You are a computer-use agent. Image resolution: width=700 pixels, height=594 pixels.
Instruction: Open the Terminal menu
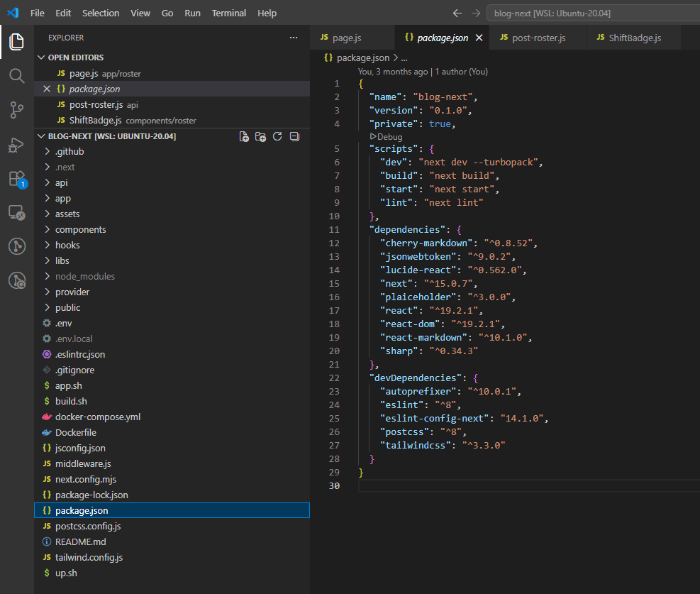tap(228, 13)
